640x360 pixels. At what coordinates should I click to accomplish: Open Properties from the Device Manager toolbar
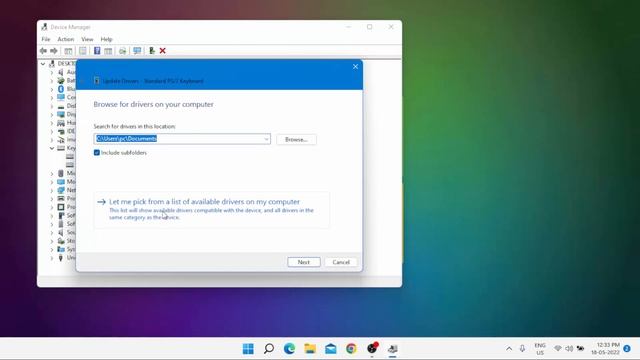[82, 51]
